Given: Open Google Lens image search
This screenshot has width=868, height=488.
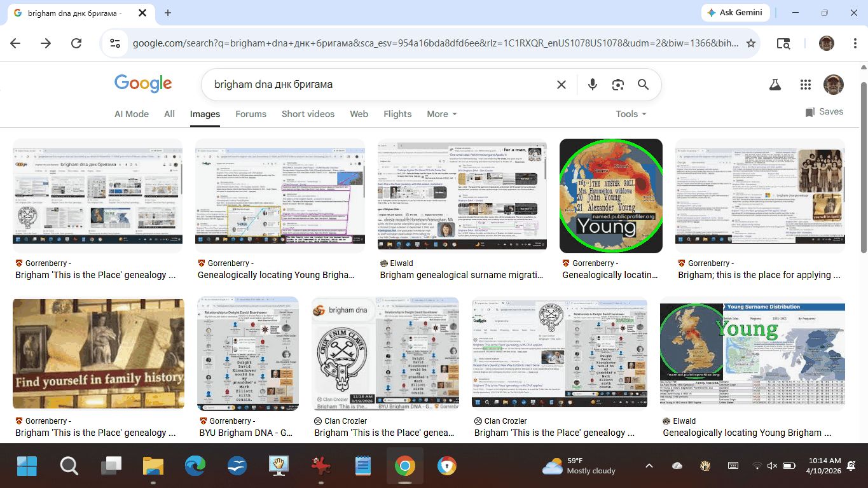Looking at the screenshot, I should [617, 85].
